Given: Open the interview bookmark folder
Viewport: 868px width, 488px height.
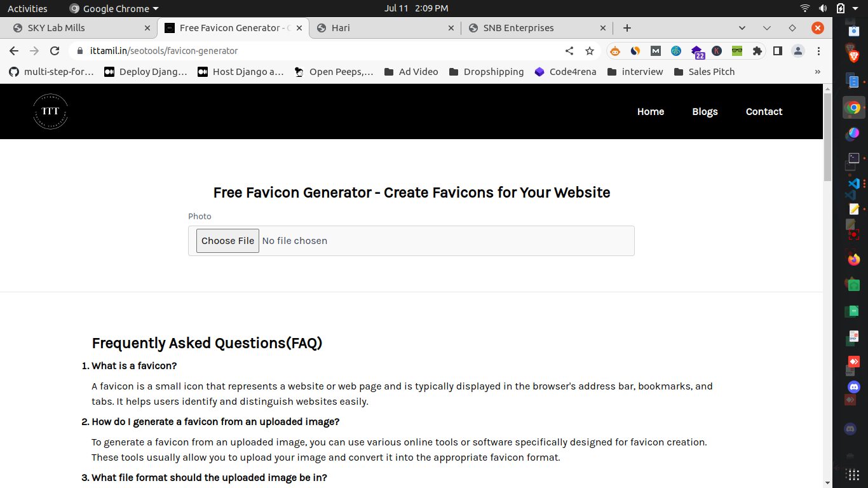Looking at the screenshot, I should click(635, 72).
